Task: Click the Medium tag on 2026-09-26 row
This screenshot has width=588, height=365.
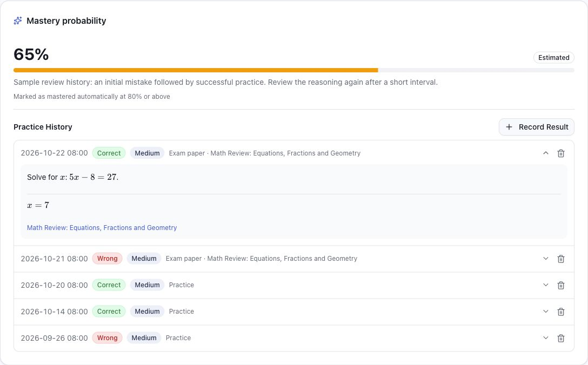Action: tap(144, 337)
